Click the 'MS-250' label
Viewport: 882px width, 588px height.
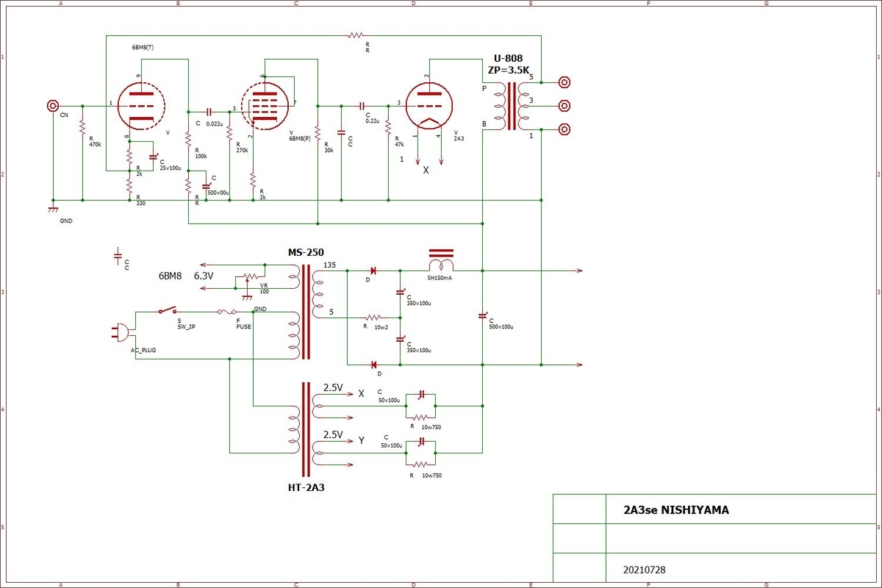[x=306, y=252]
